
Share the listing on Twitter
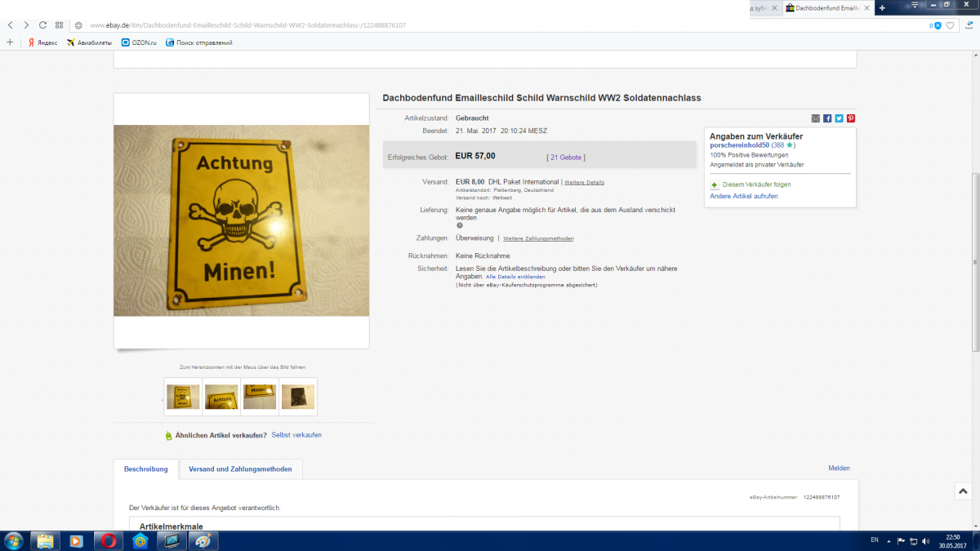(839, 118)
